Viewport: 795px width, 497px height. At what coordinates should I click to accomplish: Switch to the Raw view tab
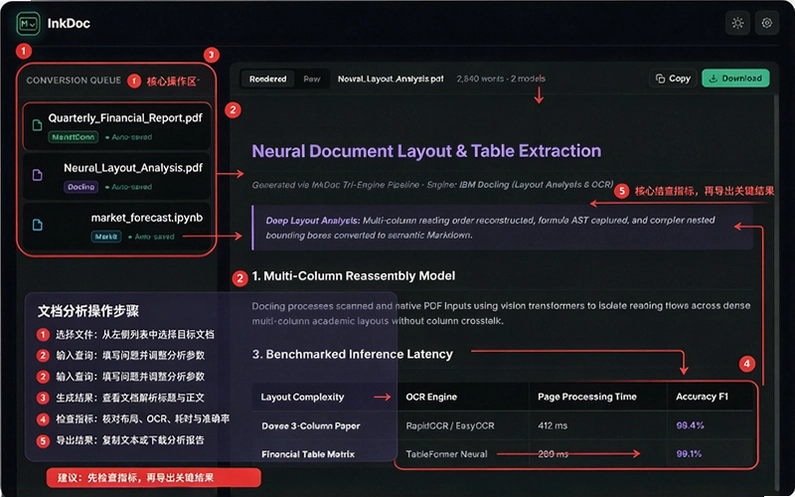coord(312,79)
